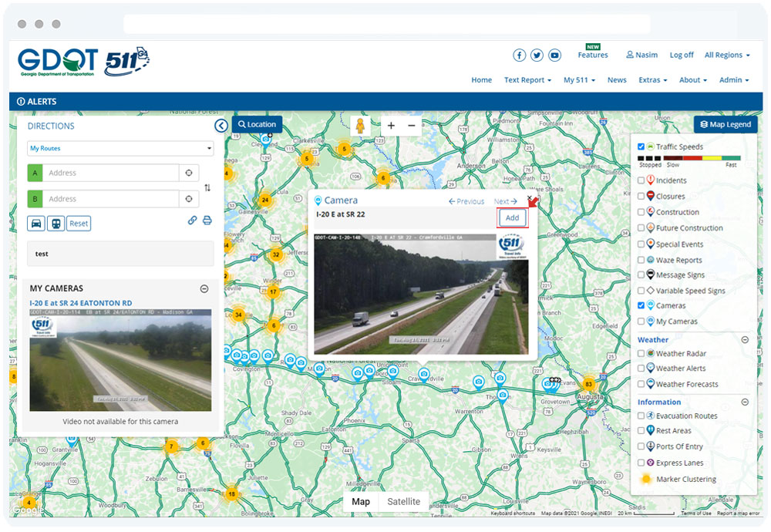This screenshot has width=771, height=532.
Task: Print directions icon
Action: (207, 221)
